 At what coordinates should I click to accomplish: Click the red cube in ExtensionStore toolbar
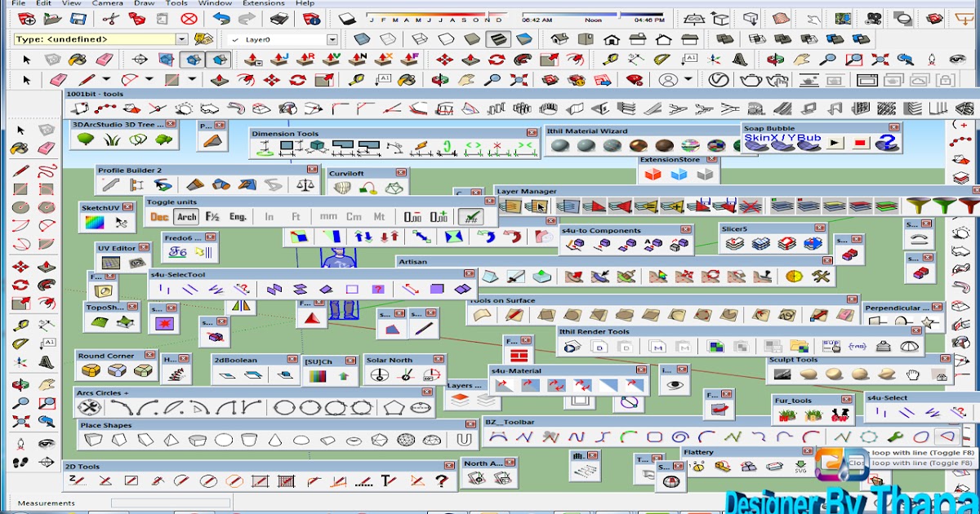(651, 174)
